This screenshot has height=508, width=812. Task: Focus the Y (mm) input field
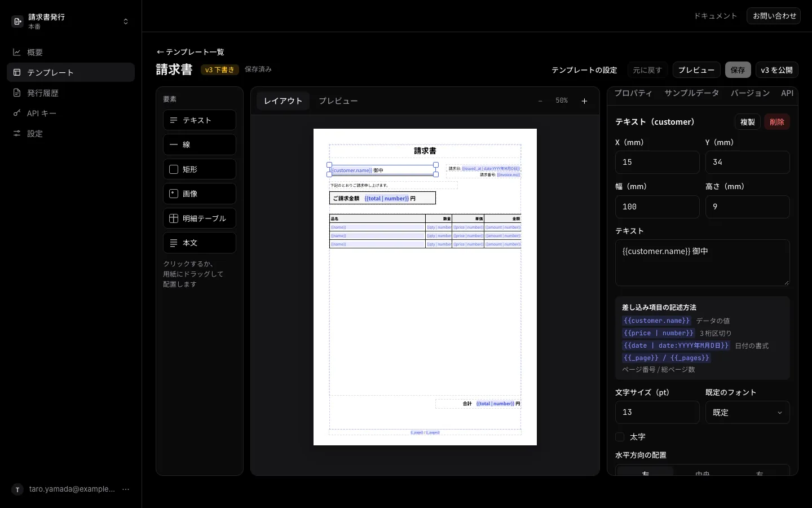pyautogui.click(x=747, y=163)
